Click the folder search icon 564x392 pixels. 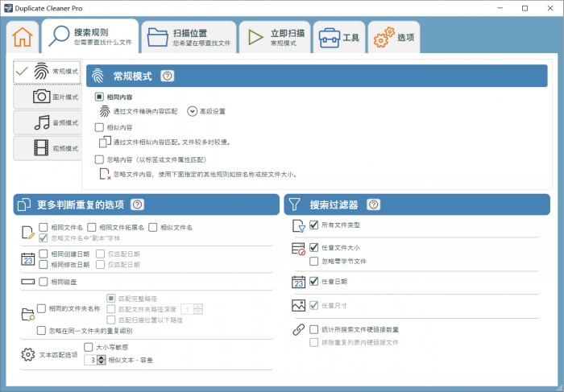tap(28, 315)
